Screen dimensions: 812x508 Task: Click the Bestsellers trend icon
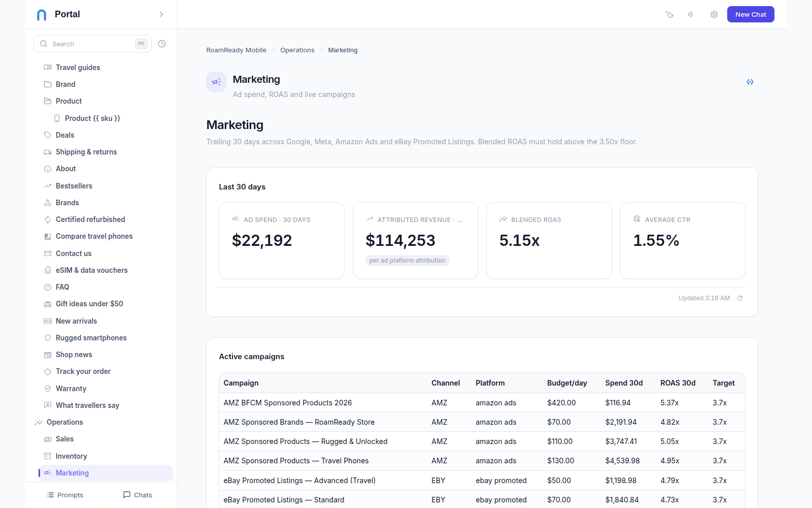[48, 186]
